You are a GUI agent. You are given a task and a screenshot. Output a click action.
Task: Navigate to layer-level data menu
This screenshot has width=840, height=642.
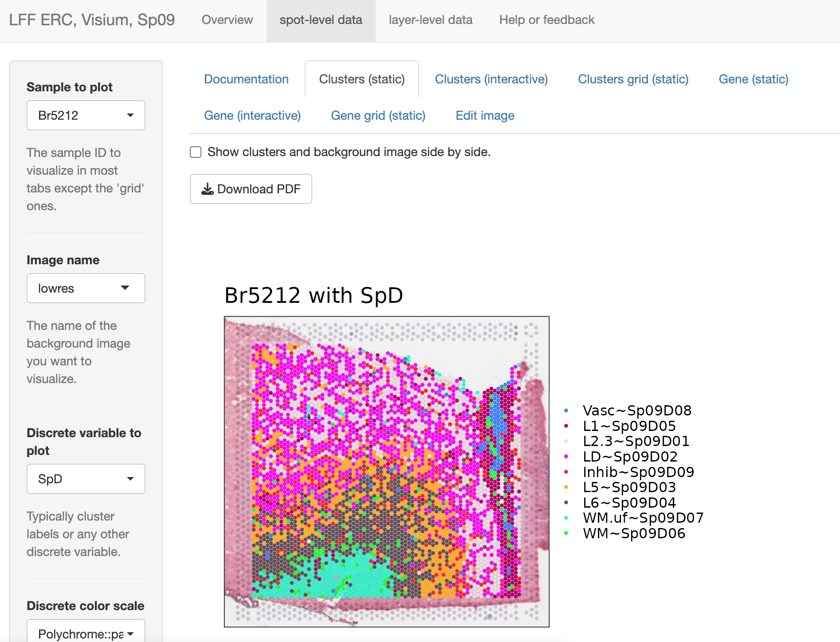click(430, 20)
